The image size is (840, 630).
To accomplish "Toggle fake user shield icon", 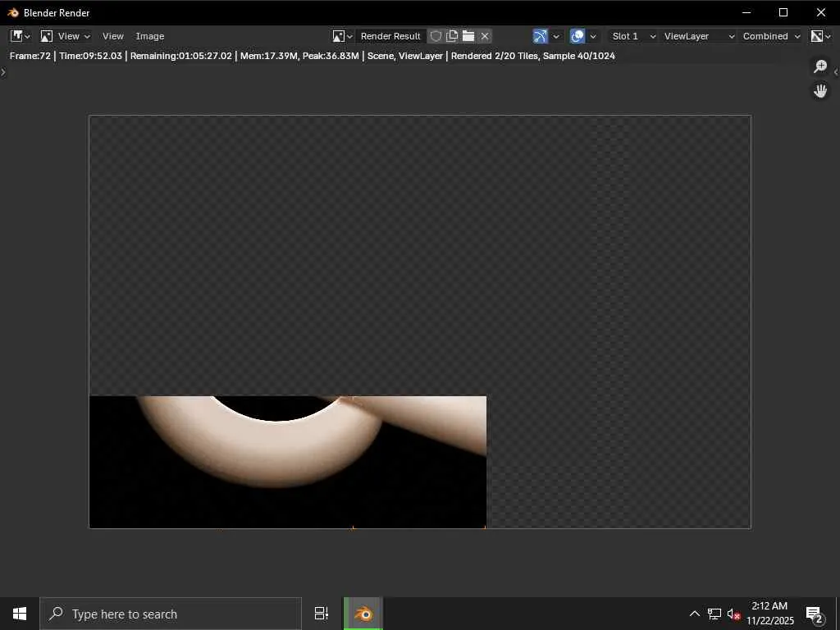I will click(x=436, y=36).
